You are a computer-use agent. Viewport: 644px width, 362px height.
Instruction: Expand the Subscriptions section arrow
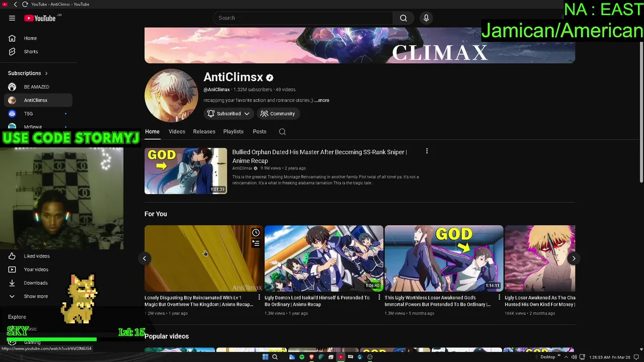pyautogui.click(x=46, y=73)
